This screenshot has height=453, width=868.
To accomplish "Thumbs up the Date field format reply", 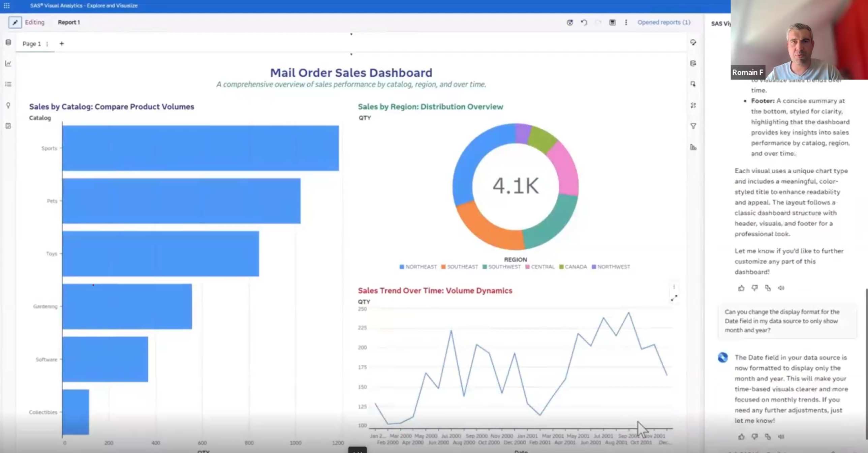I will pos(741,437).
